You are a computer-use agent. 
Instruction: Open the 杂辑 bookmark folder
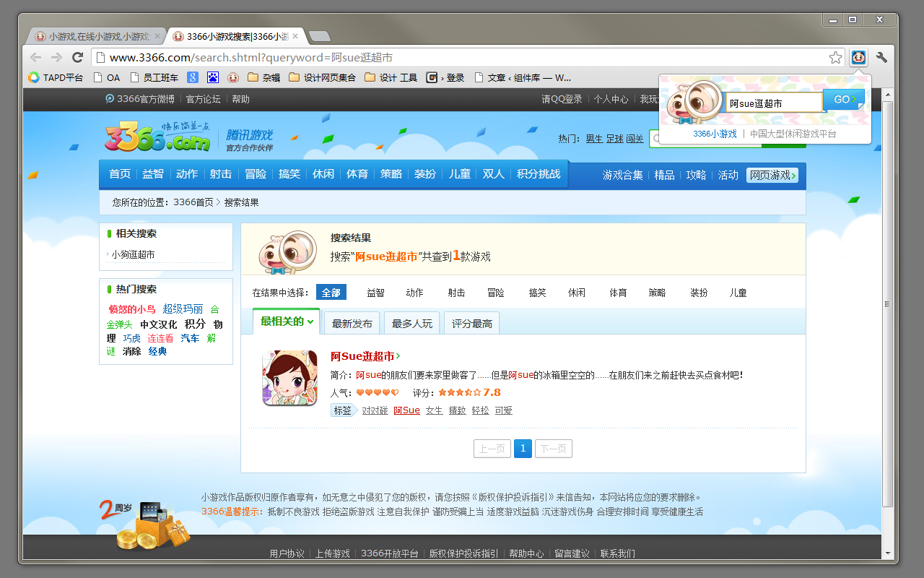[x=263, y=77]
